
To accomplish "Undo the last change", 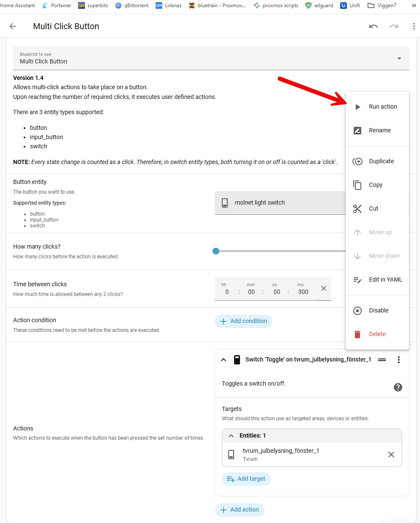I will 374,26.
